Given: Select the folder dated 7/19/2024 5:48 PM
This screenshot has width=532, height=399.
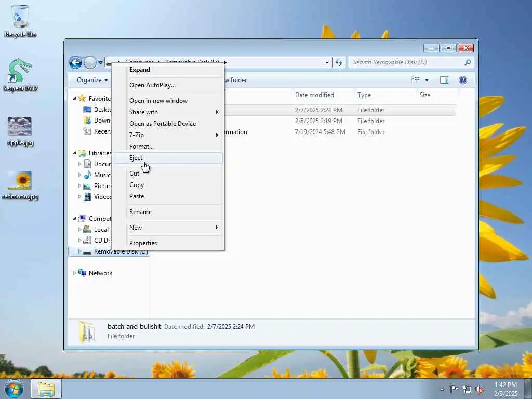Looking at the screenshot, I should (303, 131).
